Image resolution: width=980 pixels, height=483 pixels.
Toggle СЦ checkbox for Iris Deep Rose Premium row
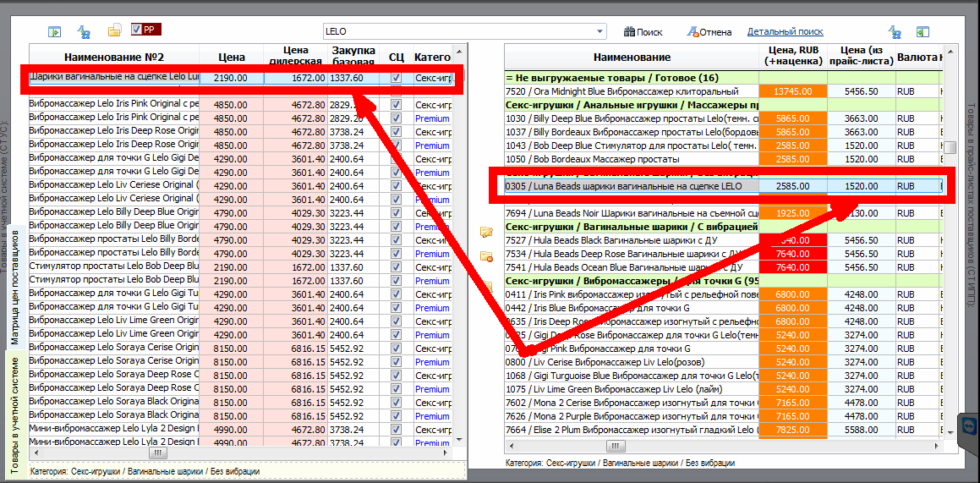coord(396,145)
